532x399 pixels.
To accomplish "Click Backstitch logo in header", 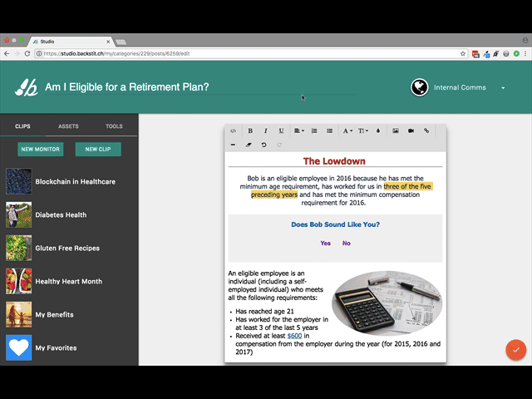I will tap(26, 87).
